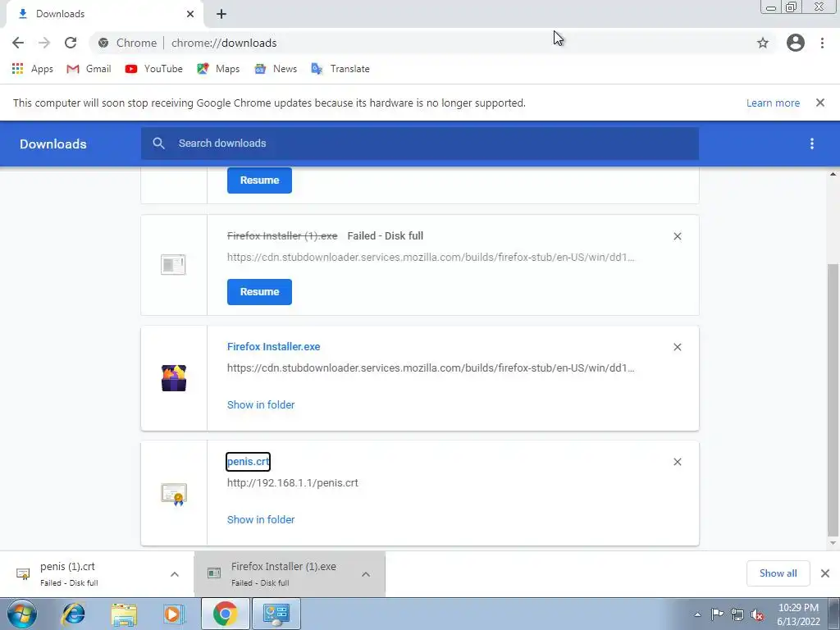The height and width of the screenshot is (630, 840).
Task: Click the penis.crt certificate icon
Action: 174,493
